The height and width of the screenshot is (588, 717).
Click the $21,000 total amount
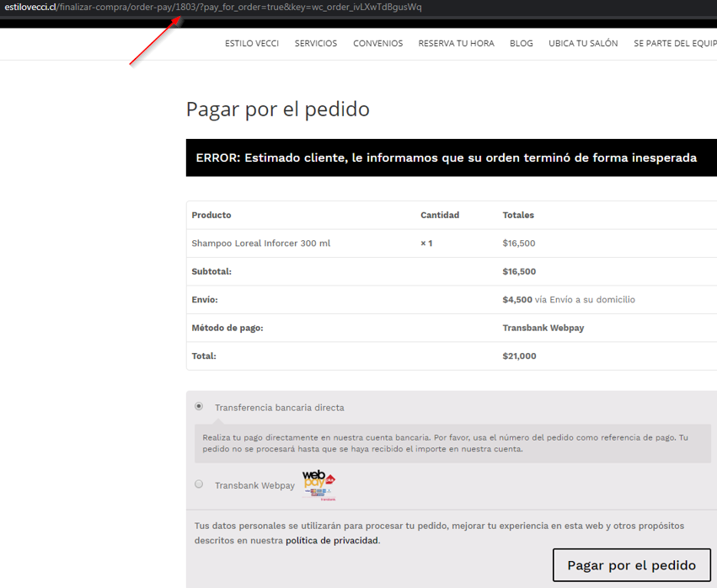tap(519, 356)
